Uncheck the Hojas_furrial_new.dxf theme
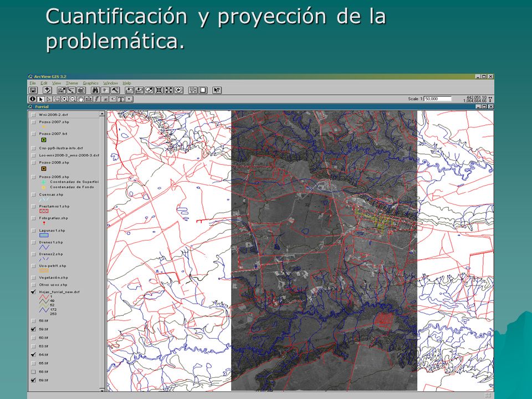The height and width of the screenshot is (399, 532). click(33, 292)
